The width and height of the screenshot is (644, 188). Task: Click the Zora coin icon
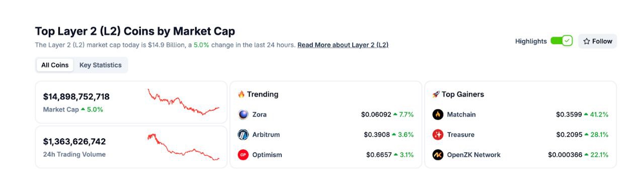[243, 115]
